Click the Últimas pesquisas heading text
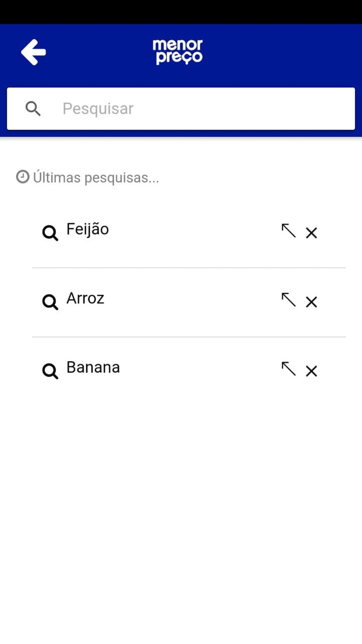This screenshot has width=362, height=644. (x=96, y=178)
